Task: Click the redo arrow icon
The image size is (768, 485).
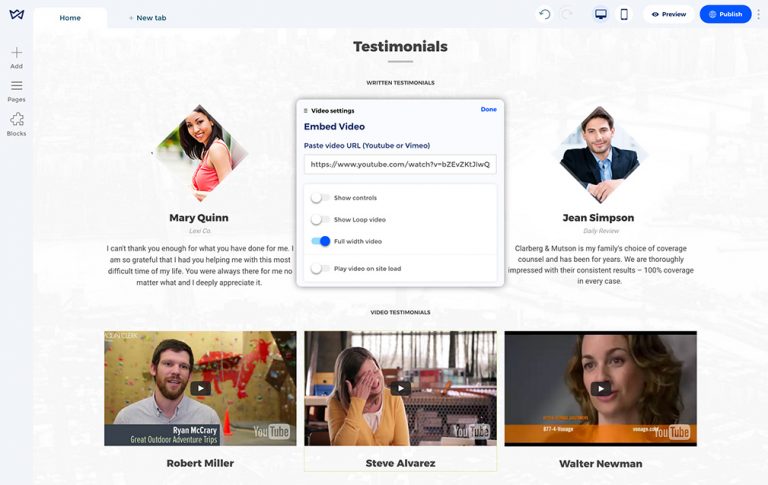Action: 567,14
